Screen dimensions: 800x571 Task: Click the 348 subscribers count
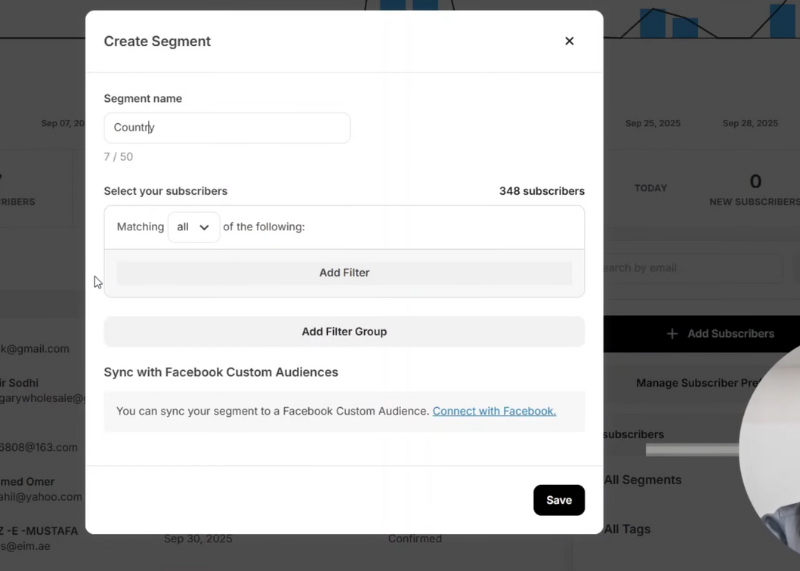click(542, 191)
